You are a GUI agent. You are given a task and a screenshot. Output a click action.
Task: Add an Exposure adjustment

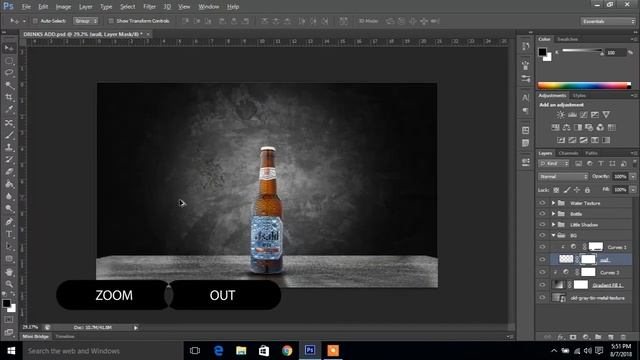[x=595, y=115]
